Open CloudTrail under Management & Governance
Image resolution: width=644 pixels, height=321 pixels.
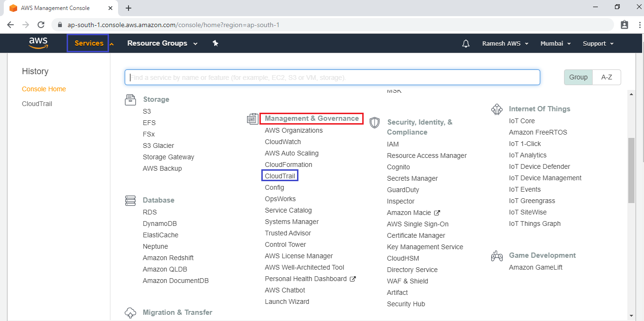(280, 176)
